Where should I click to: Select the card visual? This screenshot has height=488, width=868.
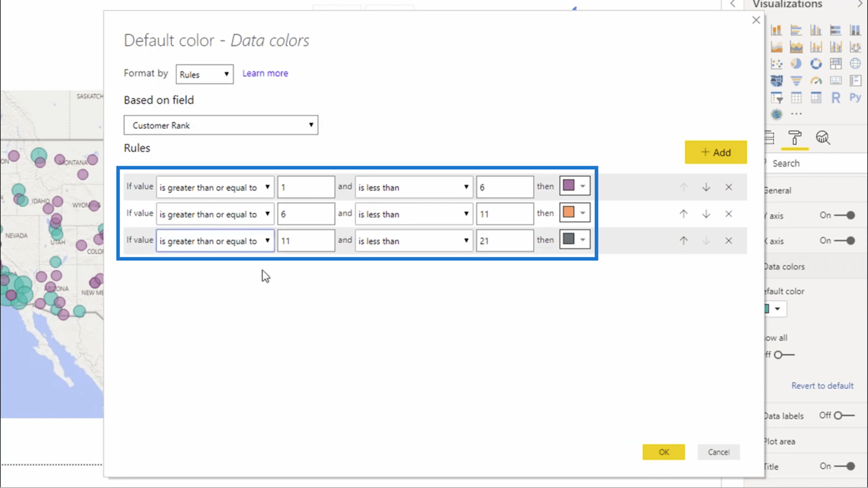[835, 81]
